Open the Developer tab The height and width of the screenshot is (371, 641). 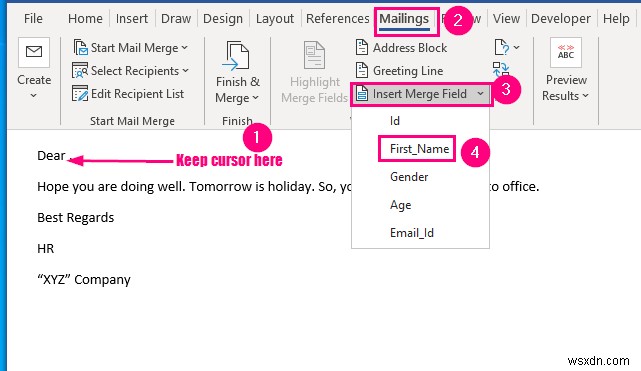[560, 18]
